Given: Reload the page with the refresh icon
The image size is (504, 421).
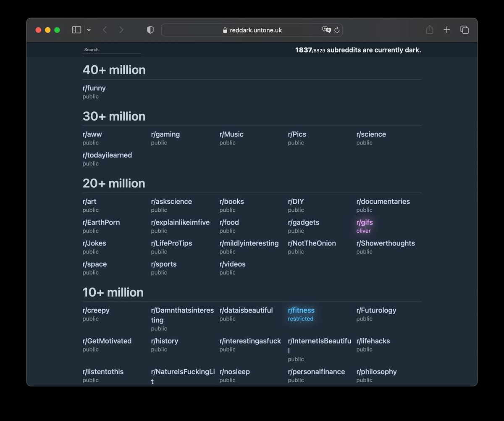Looking at the screenshot, I should tap(337, 30).
